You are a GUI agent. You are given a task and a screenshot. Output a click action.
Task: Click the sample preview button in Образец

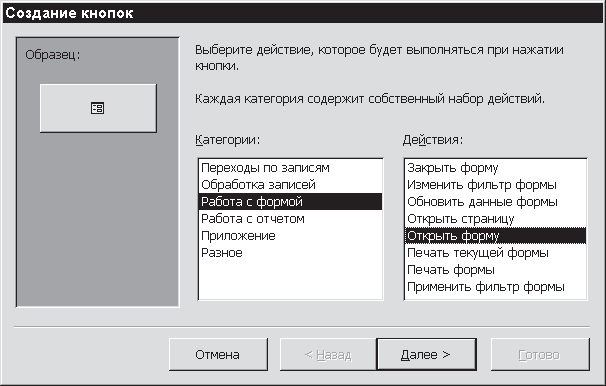click(98, 108)
